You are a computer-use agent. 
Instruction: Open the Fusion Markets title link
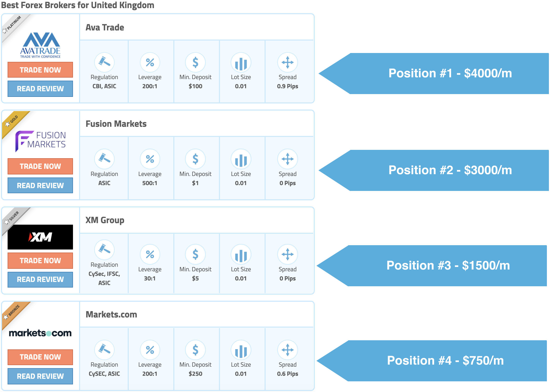(116, 124)
